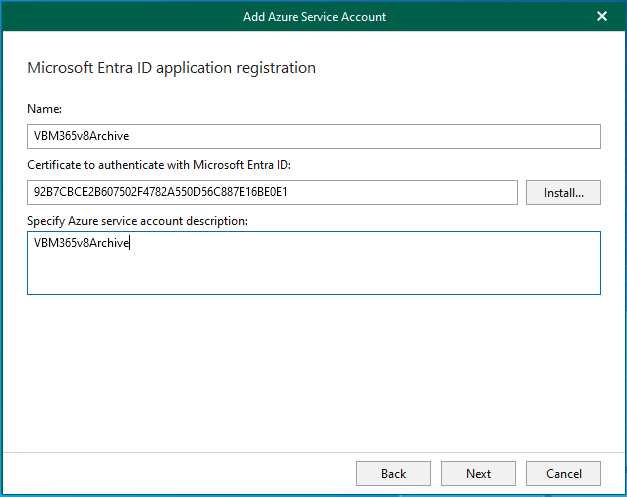Focus the certificate thumbprint field

coord(272,192)
